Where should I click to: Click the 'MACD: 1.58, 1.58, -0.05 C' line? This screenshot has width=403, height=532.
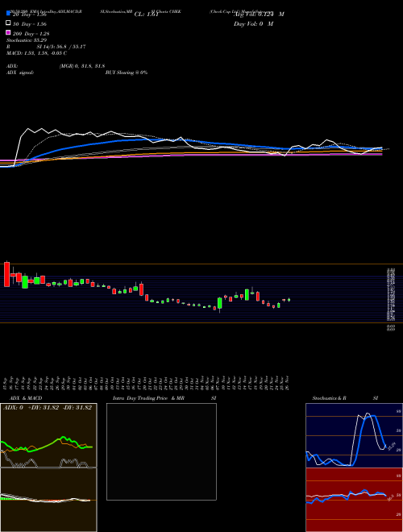pos(36,53)
